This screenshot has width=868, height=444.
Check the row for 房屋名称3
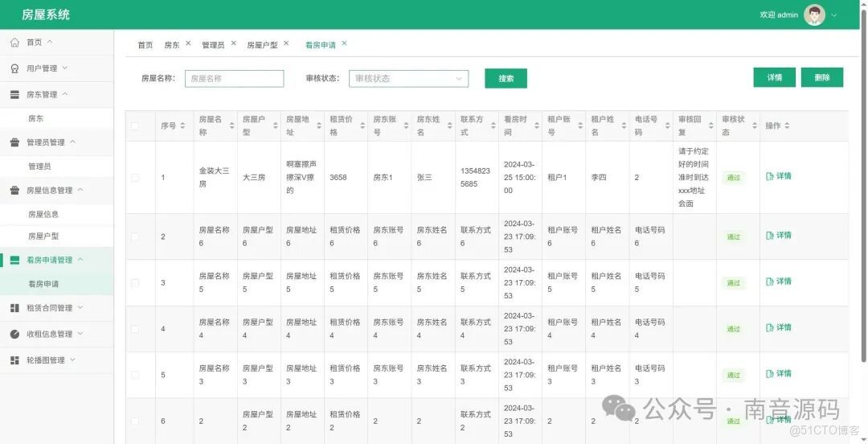coord(135,375)
